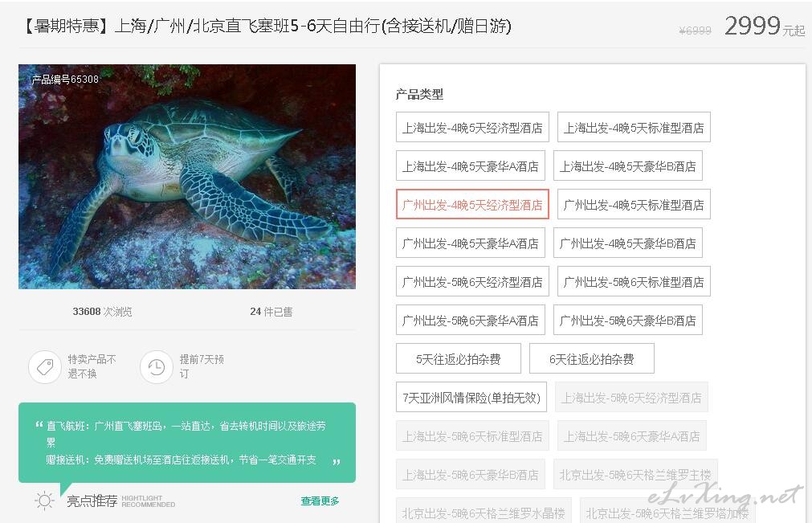Click the clock icon for 7-day advance booking
The height and width of the screenshot is (523, 812).
(x=157, y=367)
